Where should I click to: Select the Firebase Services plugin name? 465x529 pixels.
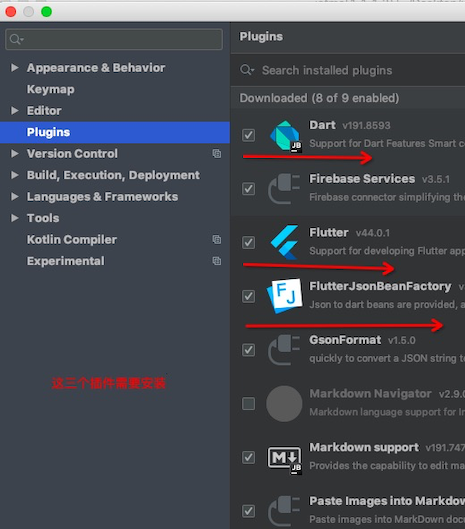362,178
